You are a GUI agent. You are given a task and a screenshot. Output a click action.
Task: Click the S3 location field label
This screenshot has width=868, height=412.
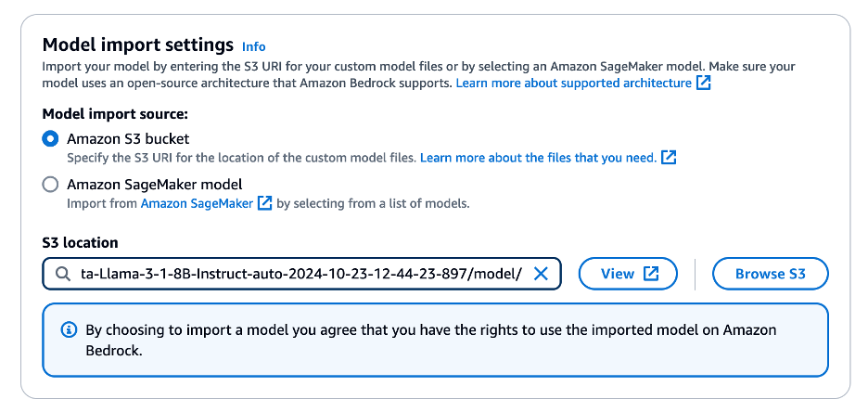tap(81, 242)
